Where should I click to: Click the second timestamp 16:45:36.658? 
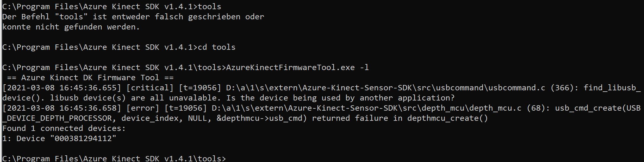(x=88, y=108)
